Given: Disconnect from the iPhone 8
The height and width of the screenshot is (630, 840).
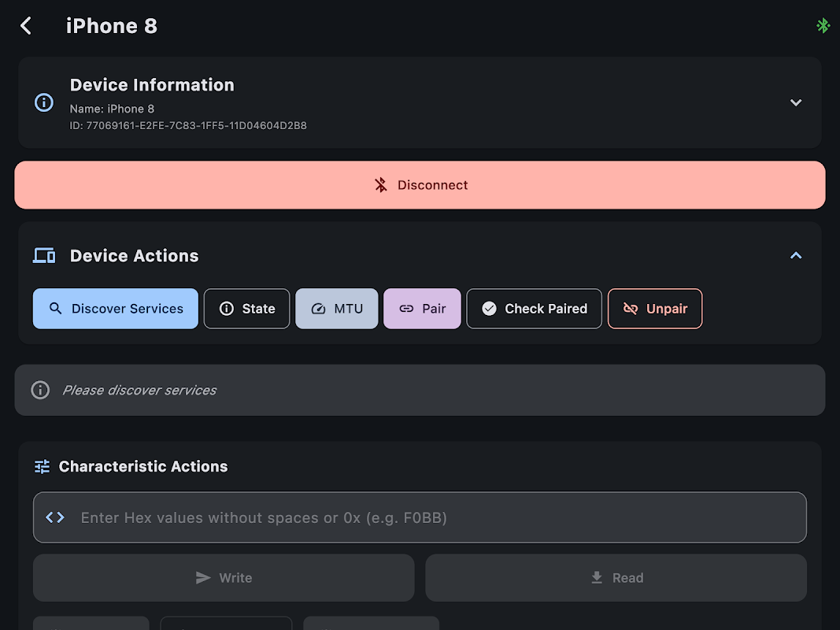Looking at the screenshot, I should point(420,185).
